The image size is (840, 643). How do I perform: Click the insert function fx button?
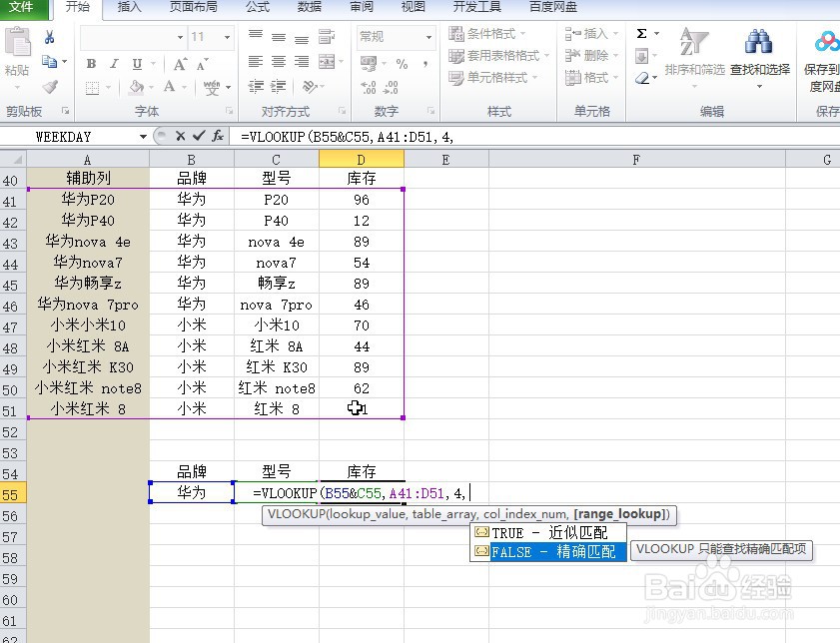(218, 136)
